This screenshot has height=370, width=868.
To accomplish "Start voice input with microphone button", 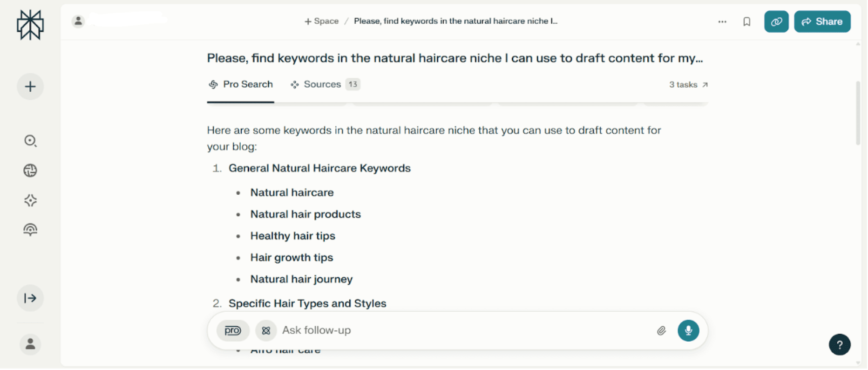I will click(688, 331).
